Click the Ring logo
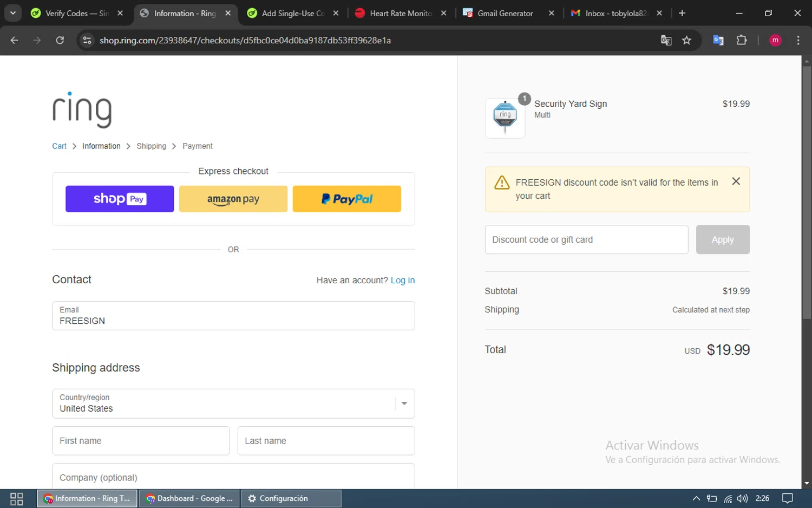The width and height of the screenshot is (812, 508). click(82, 110)
